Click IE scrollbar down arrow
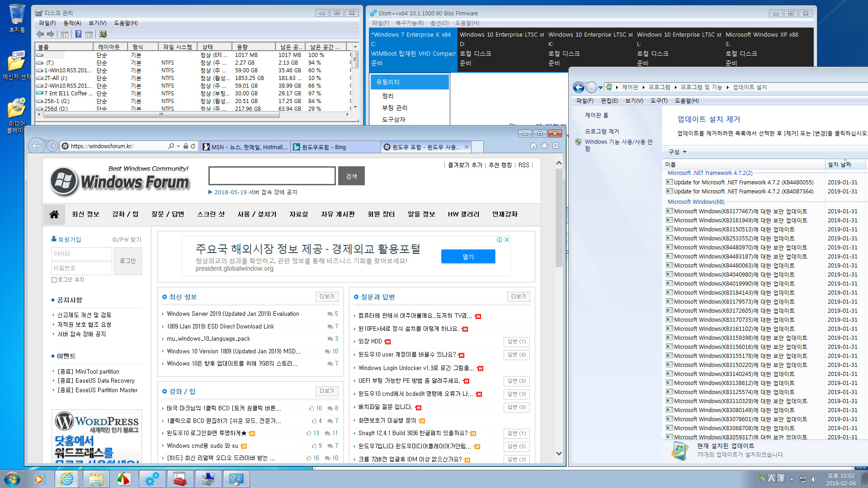Screen dimensions: 868x488 coord(559,454)
